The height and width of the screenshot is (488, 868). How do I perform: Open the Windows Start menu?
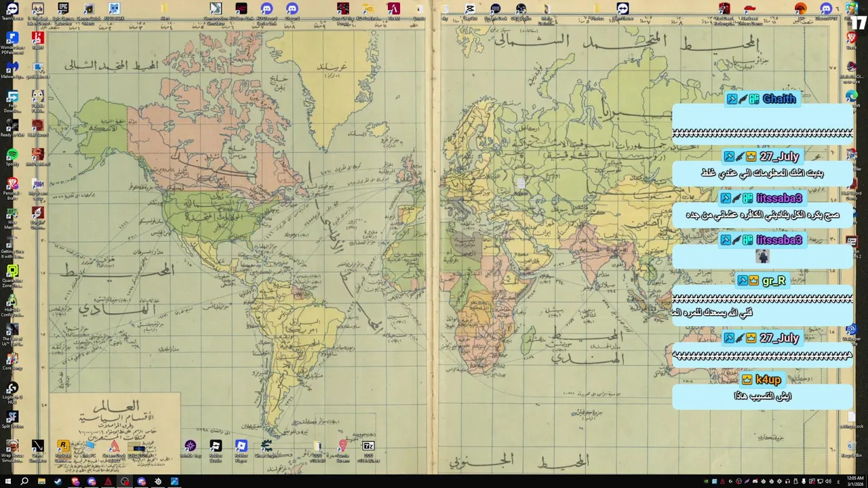point(7,481)
